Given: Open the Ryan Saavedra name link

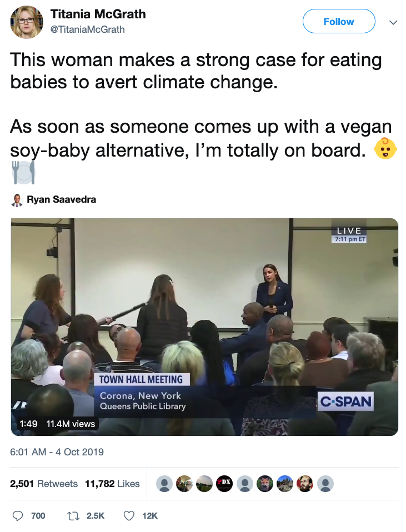Looking at the screenshot, I should point(61,200).
